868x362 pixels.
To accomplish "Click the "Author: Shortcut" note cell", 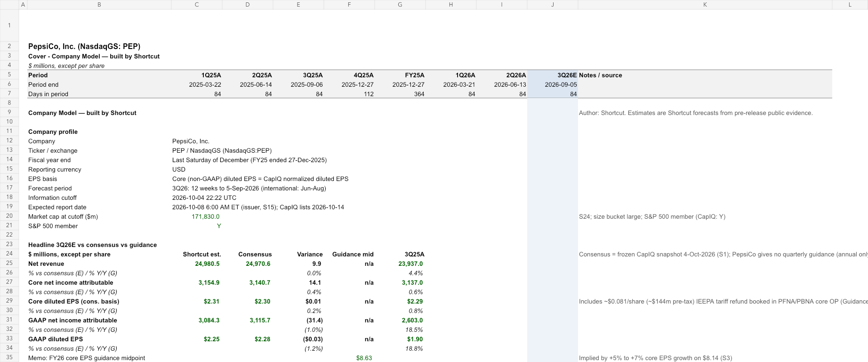I will (696, 113).
